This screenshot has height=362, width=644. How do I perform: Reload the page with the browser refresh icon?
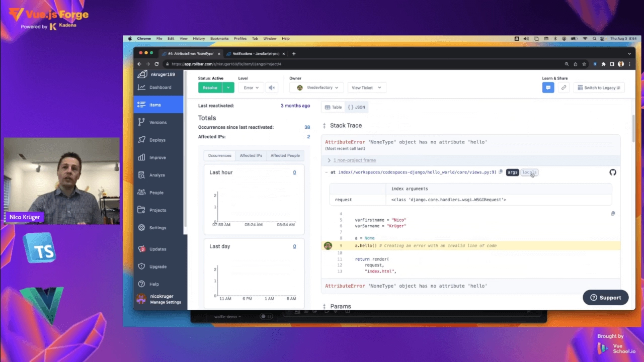156,64
